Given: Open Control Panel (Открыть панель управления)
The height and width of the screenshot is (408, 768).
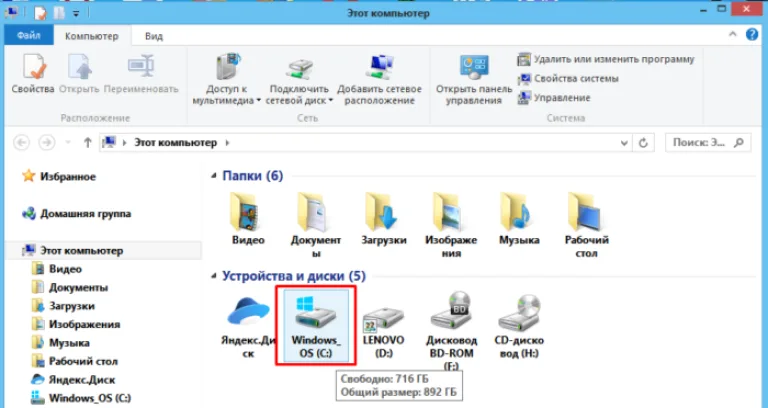Looking at the screenshot, I should pyautogui.click(x=474, y=79).
